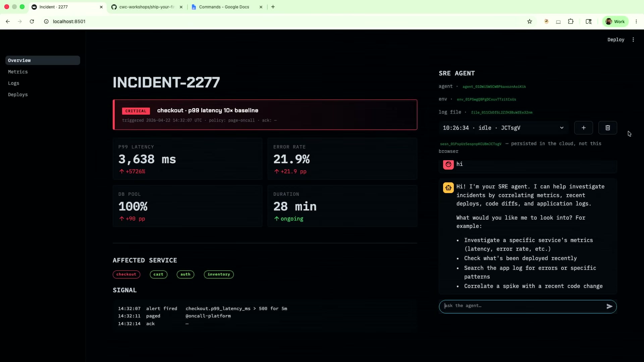Click the INCIDENT-2277 heading
The width and height of the screenshot is (644, 362).
pyautogui.click(x=166, y=82)
